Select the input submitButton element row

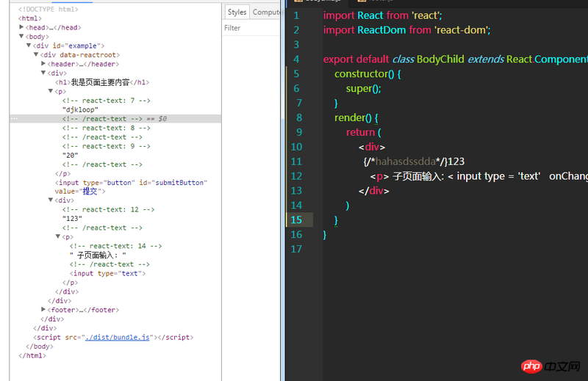[x=132, y=187]
